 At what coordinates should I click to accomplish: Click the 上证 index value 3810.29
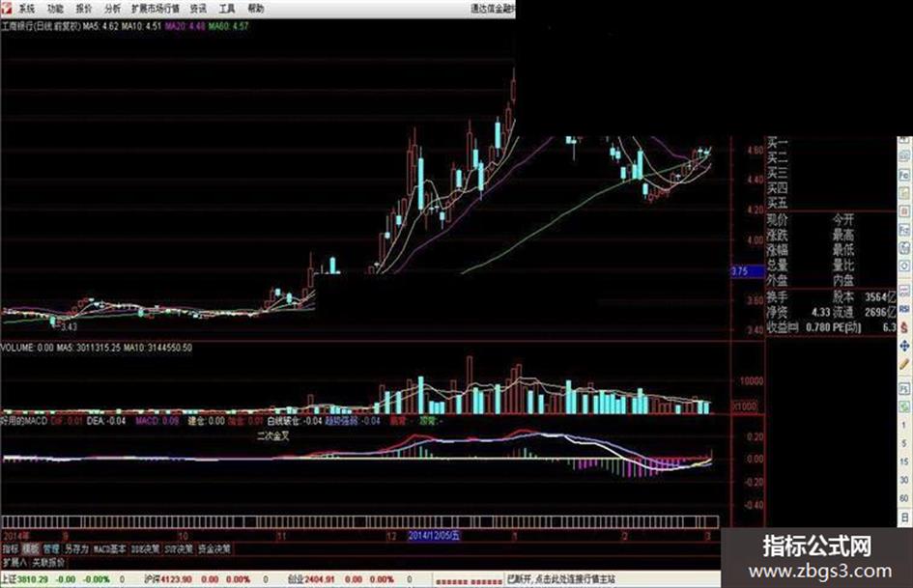34,579
